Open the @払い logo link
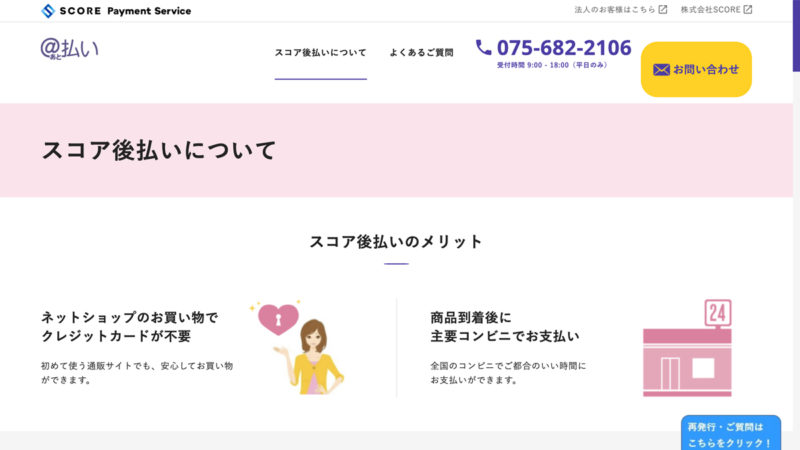The height and width of the screenshot is (450, 800). 69,49
